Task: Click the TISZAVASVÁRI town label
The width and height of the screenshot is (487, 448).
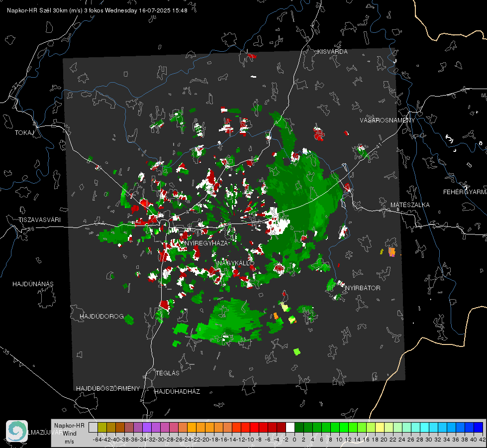Action: (x=39, y=220)
